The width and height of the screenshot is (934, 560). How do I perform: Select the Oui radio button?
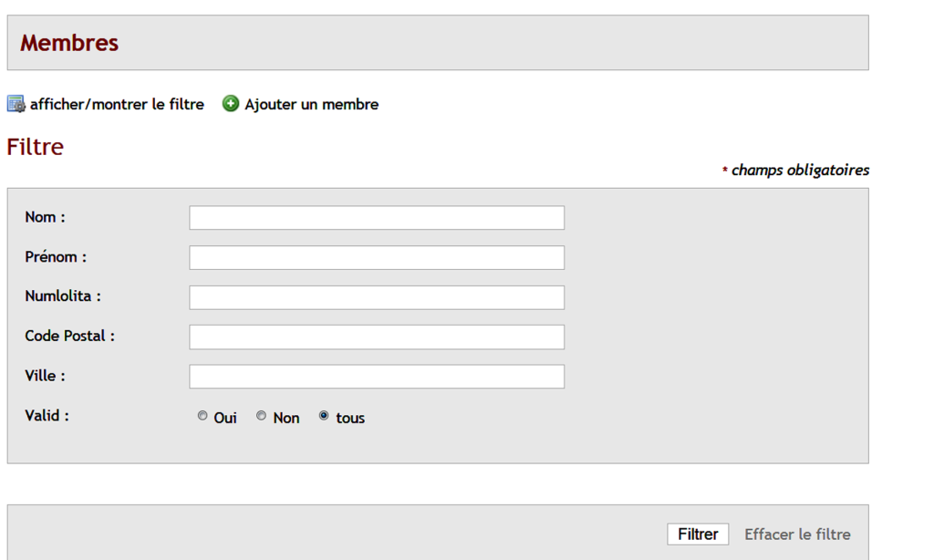202,416
